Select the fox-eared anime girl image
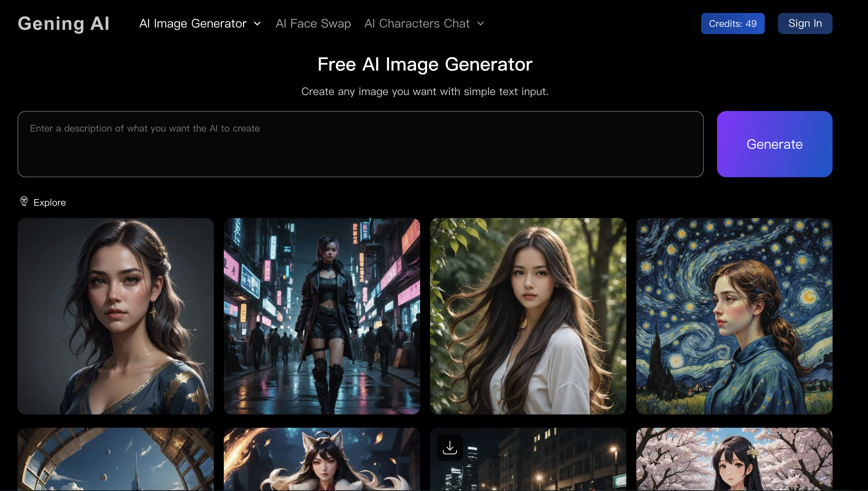This screenshot has width=868, height=491. pos(322,459)
